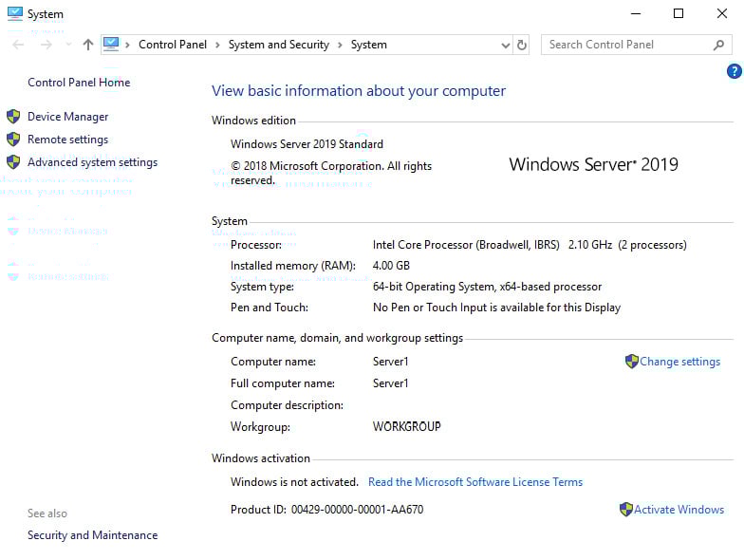Viewport: 744px width, 560px height.
Task: Open the recent locations dropdown arrow
Action: tap(68, 45)
